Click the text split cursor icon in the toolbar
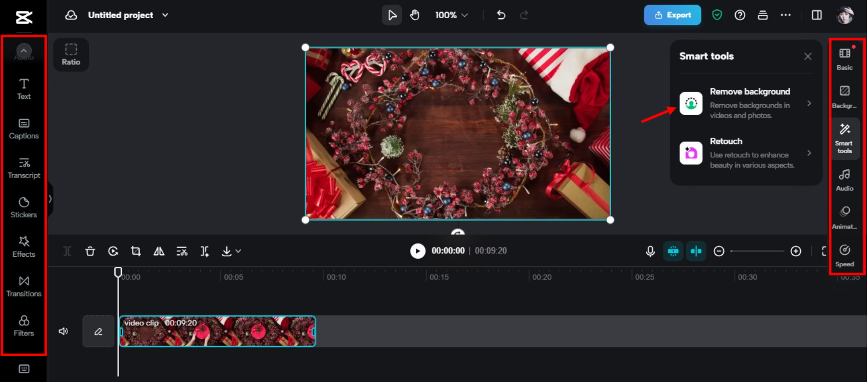 click(205, 251)
